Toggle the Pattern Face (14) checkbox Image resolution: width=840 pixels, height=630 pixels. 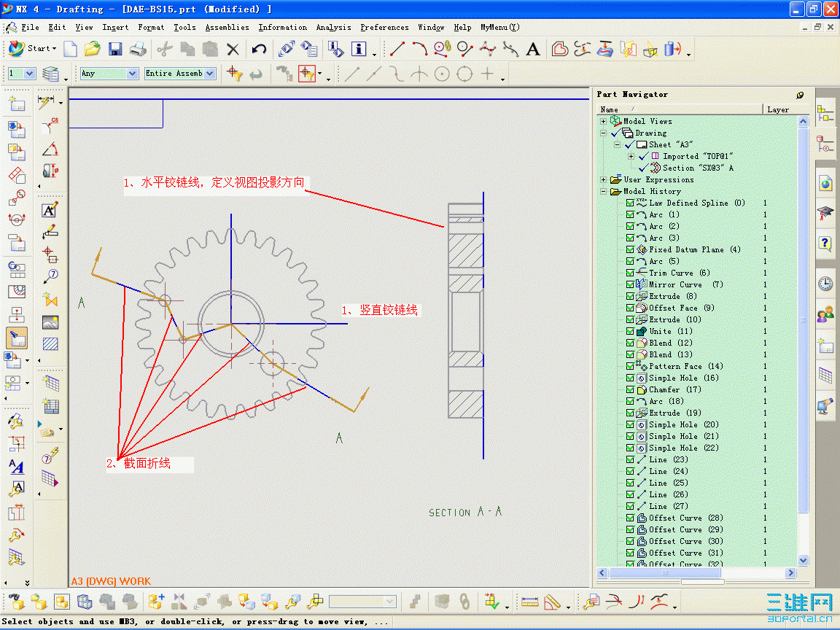pyautogui.click(x=630, y=367)
